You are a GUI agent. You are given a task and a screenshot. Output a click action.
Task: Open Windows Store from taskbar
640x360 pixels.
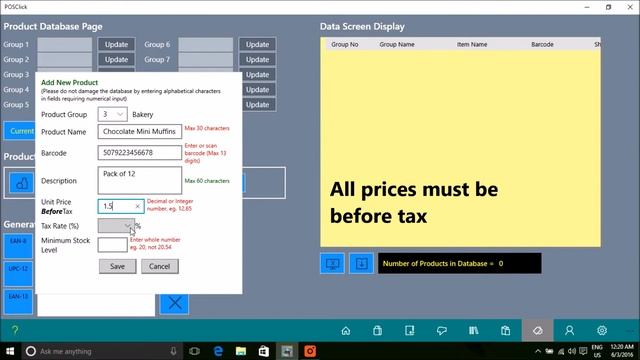pos(264,351)
